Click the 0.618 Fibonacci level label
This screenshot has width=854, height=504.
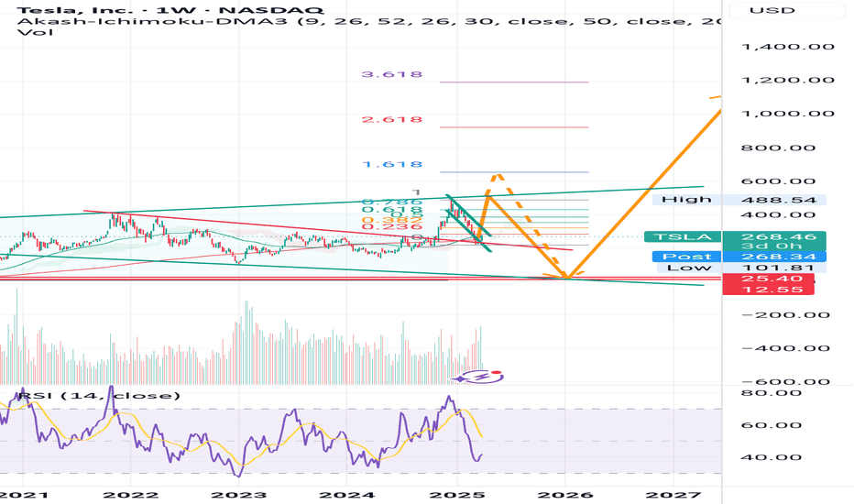(392, 211)
